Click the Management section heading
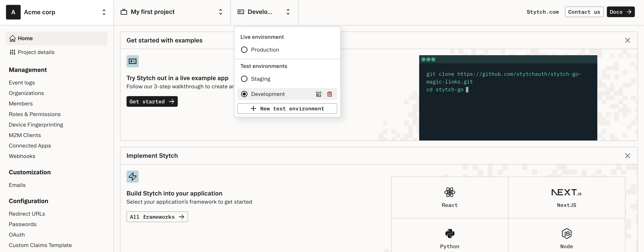 [x=28, y=70]
